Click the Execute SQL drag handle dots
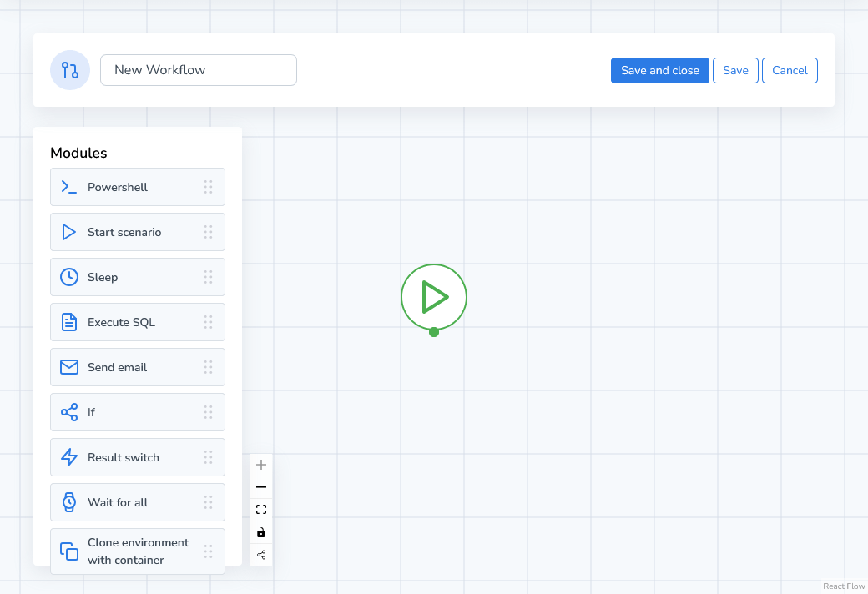The height and width of the screenshot is (594, 868). [x=208, y=322]
